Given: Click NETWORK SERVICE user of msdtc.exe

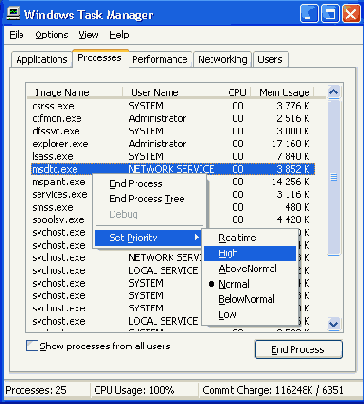Looking at the screenshot, I should 171,169.
